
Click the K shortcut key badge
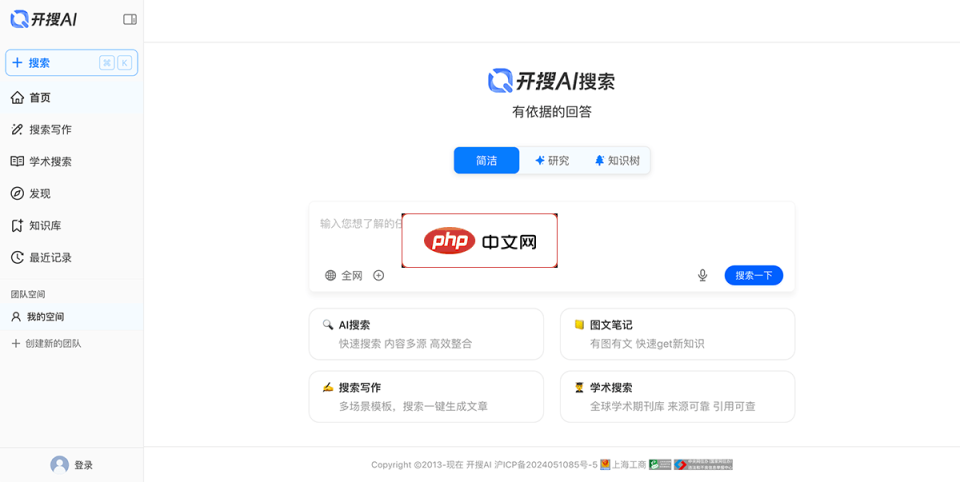point(124,62)
